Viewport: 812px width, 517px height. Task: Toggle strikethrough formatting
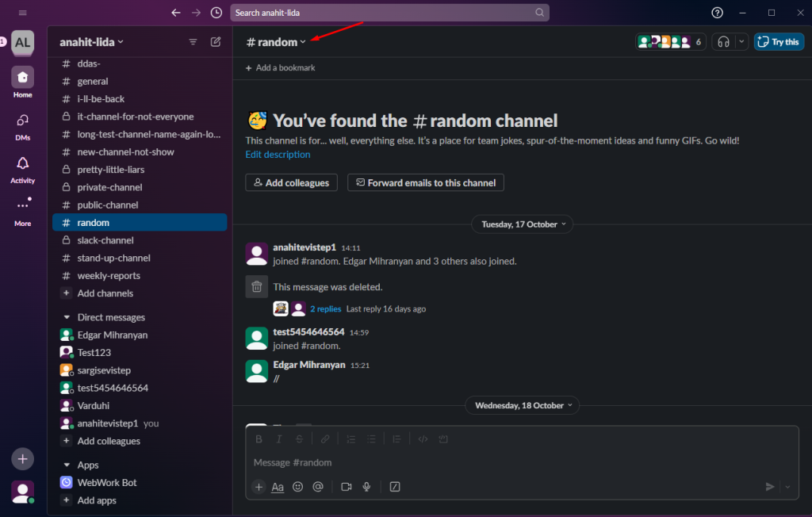pos(299,439)
